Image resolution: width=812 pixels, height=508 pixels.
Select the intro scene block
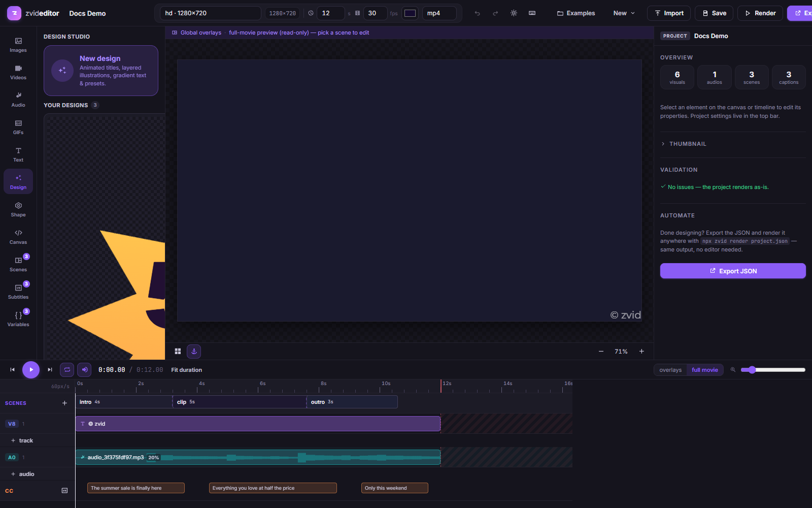(124, 402)
